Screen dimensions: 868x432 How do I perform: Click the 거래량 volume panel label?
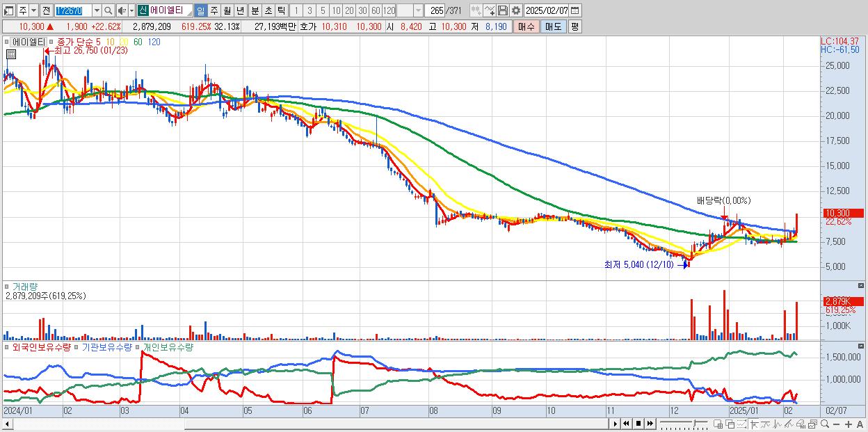26,286
